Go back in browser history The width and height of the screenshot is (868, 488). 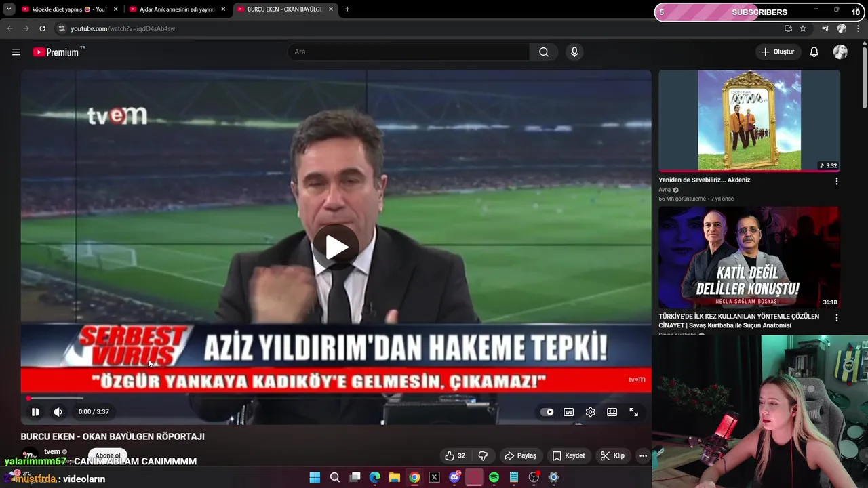(x=9, y=28)
